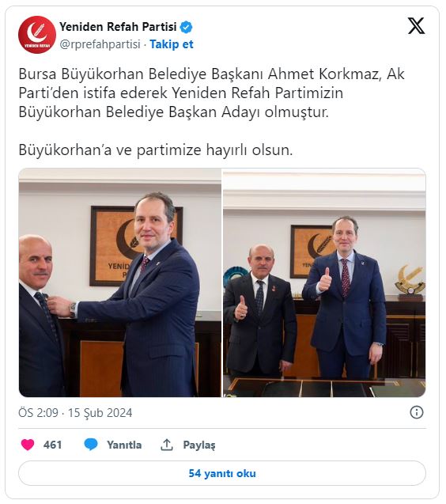Click the party logo frame in left photo
The width and height of the screenshot is (446, 504).
click(x=114, y=246)
